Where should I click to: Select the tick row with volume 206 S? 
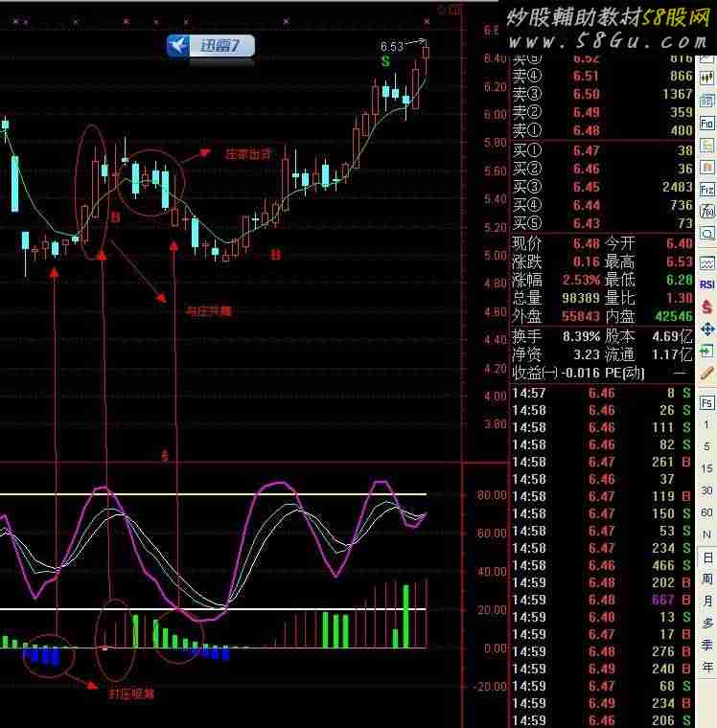(601, 720)
